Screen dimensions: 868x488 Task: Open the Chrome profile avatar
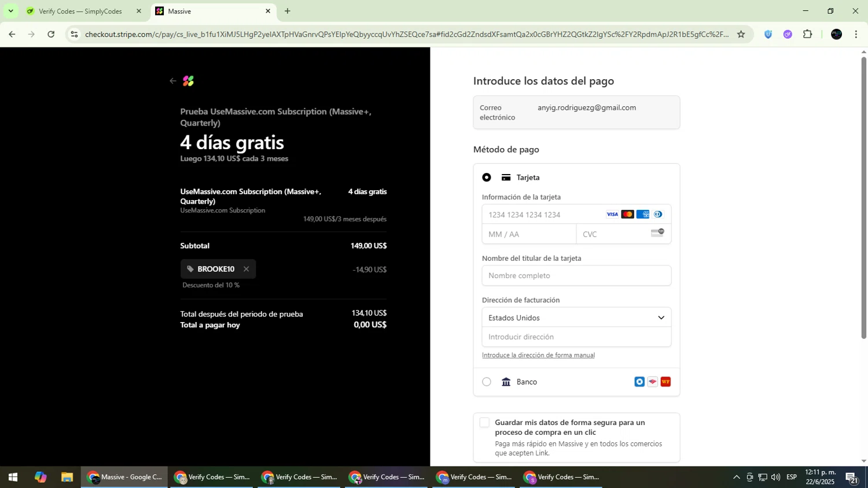(x=836, y=35)
